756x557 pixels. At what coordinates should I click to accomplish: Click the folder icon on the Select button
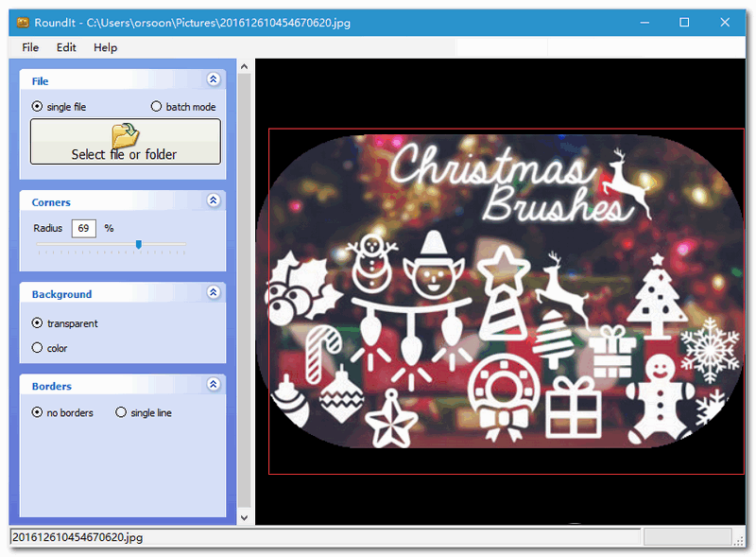point(125,134)
